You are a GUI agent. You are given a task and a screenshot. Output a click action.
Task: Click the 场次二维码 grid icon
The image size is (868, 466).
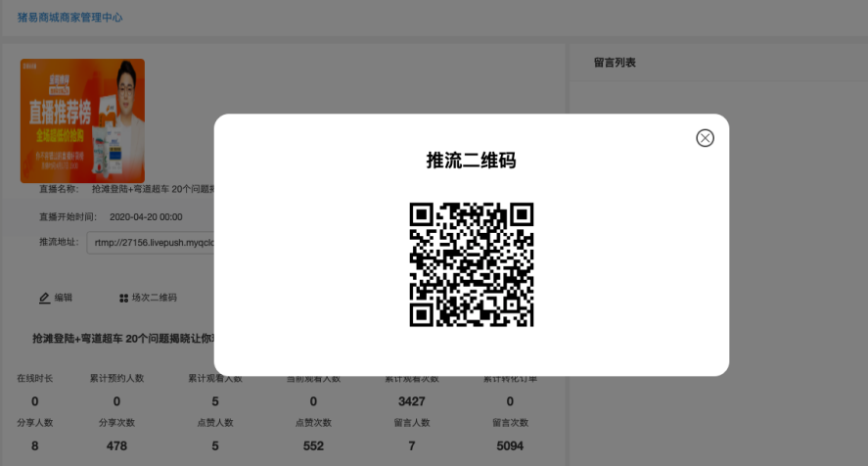(123, 299)
